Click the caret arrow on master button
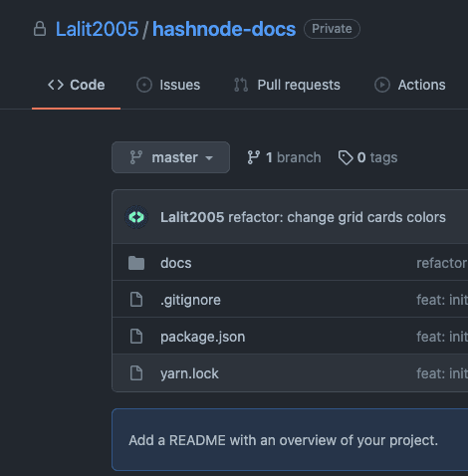Image resolution: width=468 pixels, height=476 pixels. (x=209, y=158)
